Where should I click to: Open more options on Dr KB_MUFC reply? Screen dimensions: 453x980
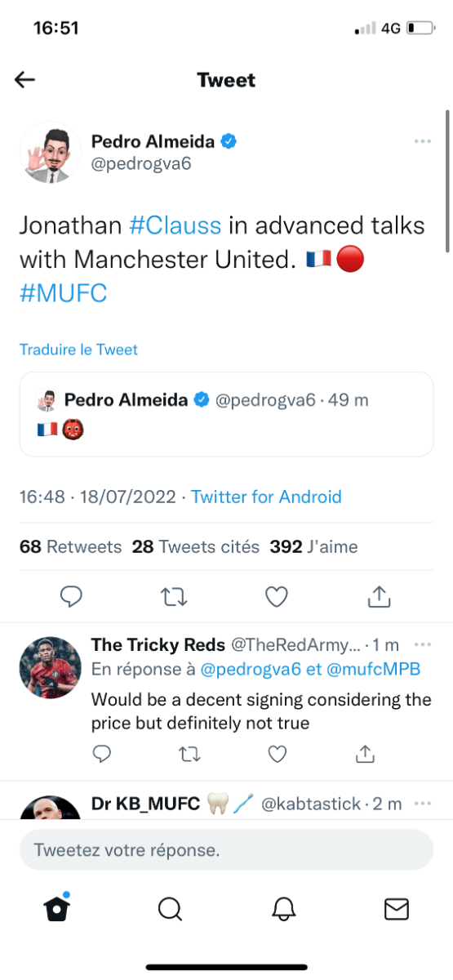(422, 804)
